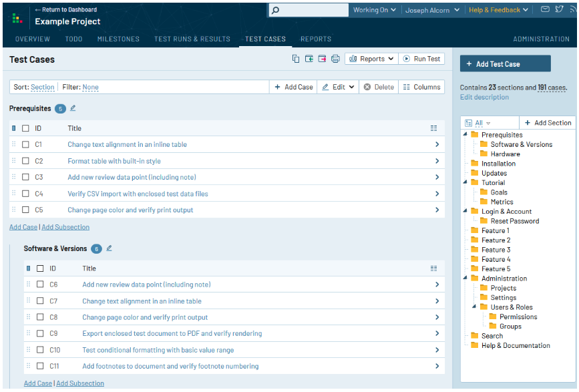Collapse the Tutorial tree node
Viewport: 579px width, 392px height.
point(465,182)
